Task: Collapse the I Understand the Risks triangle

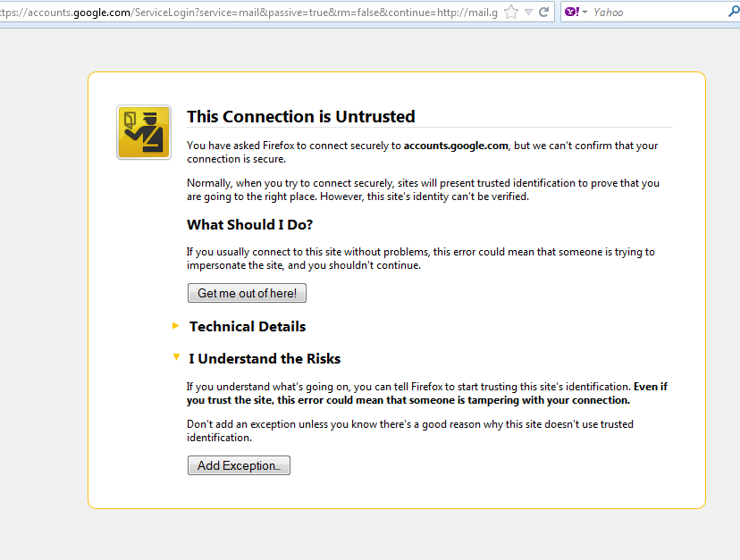Action: [x=176, y=357]
